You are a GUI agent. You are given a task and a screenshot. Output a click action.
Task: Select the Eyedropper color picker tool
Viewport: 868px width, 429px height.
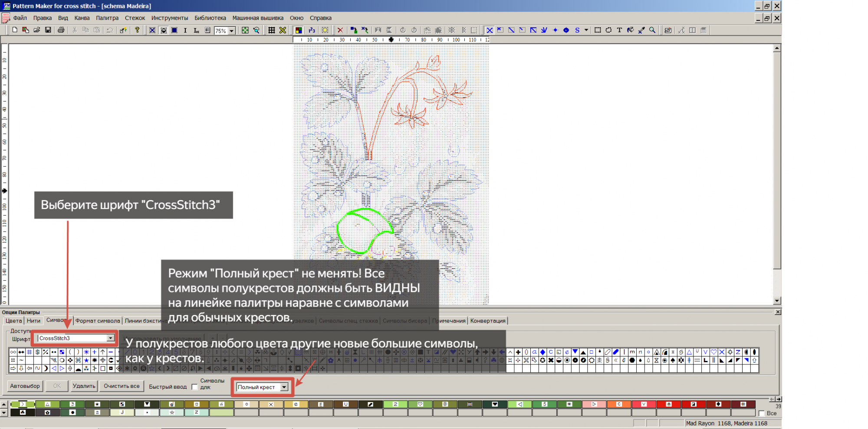pos(641,30)
